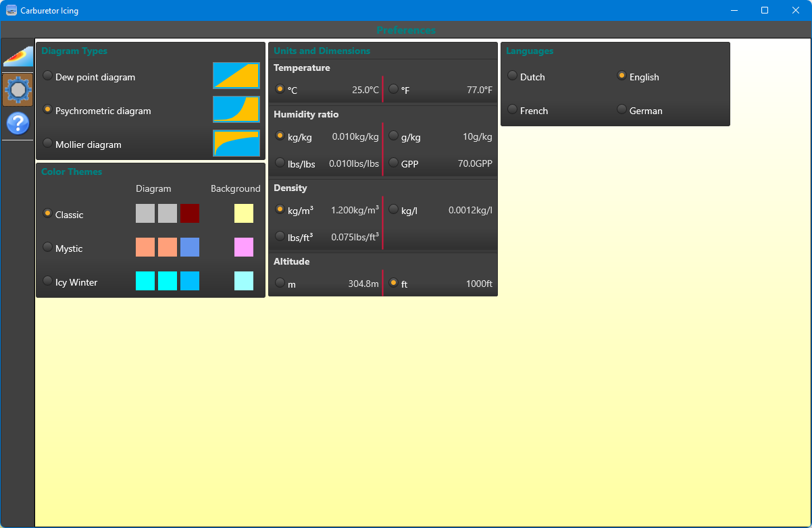
Task: Click the Psychrometric diagram thumbnail icon
Action: click(236, 109)
